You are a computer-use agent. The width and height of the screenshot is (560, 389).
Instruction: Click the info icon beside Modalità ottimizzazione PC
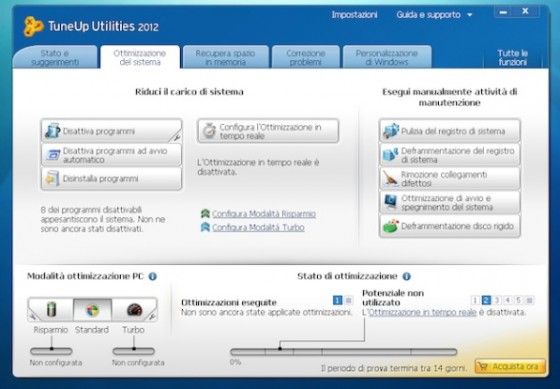coord(152,276)
